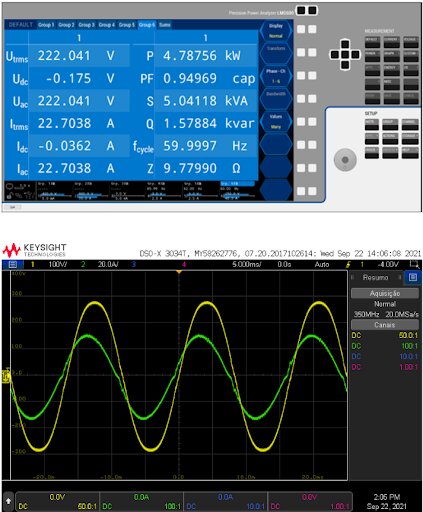Select the Group 6 tab
The width and height of the screenshot is (423, 512).
click(147, 25)
